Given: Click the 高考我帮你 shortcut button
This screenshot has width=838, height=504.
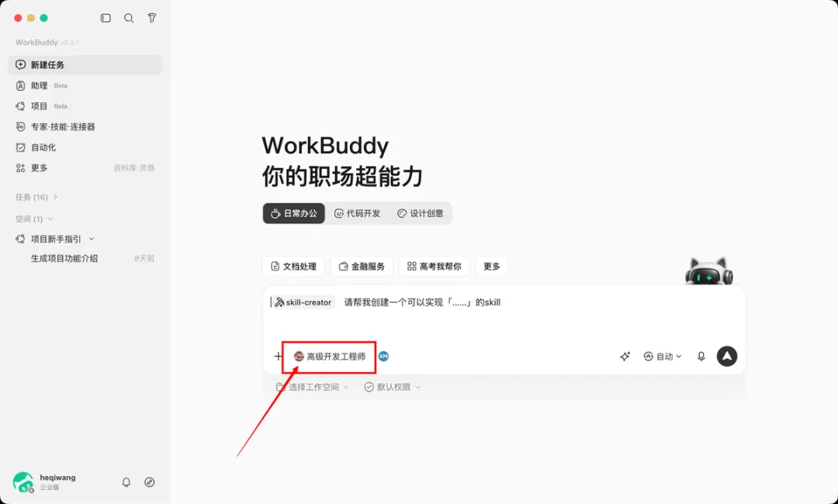Looking at the screenshot, I should 434,267.
